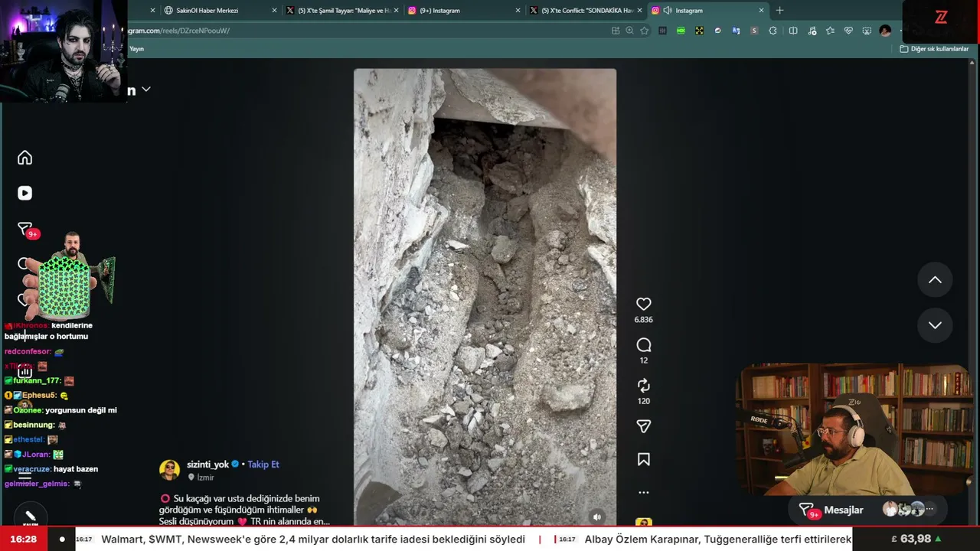
Task: Open a new browser tab
Action: [779, 11]
